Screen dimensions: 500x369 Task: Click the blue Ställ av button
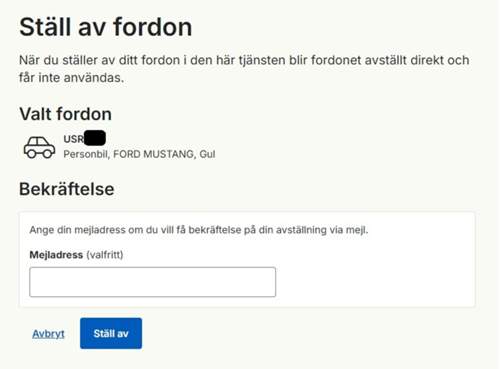pyautogui.click(x=111, y=333)
